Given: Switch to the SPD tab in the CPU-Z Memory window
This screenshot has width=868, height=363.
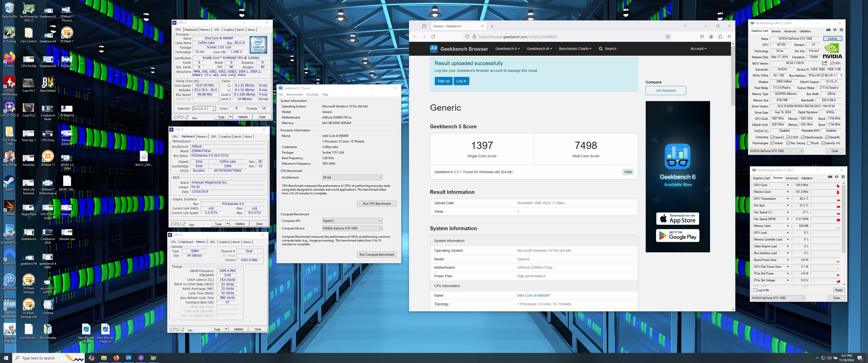Looking at the screenshot, I should tap(212, 242).
